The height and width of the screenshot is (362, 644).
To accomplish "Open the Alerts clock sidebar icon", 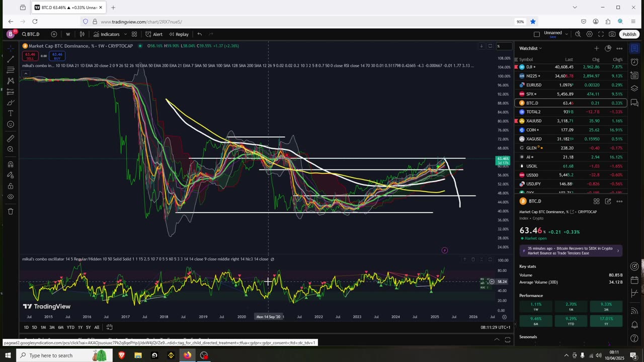I will tap(635, 62).
